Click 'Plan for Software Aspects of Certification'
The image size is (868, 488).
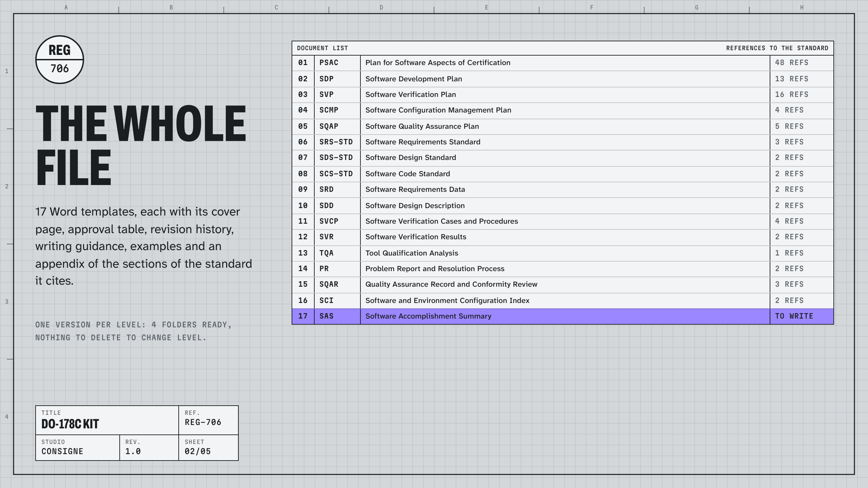click(438, 63)
